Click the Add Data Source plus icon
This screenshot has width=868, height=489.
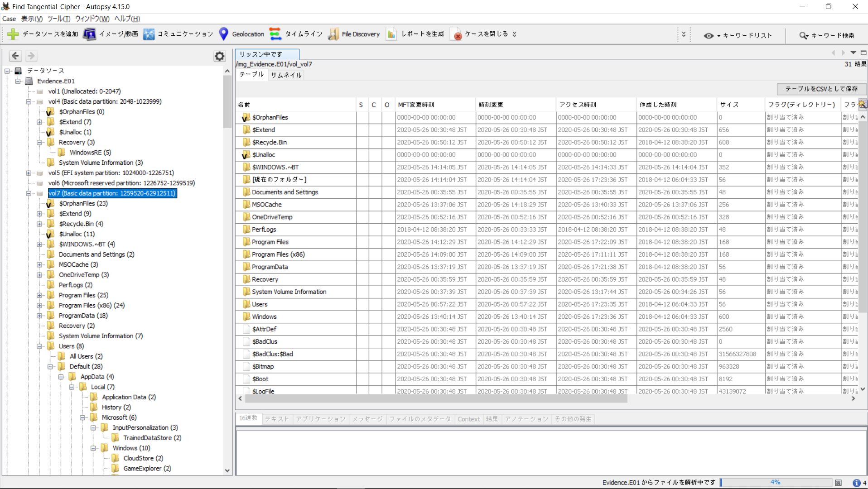pos(13,34)
